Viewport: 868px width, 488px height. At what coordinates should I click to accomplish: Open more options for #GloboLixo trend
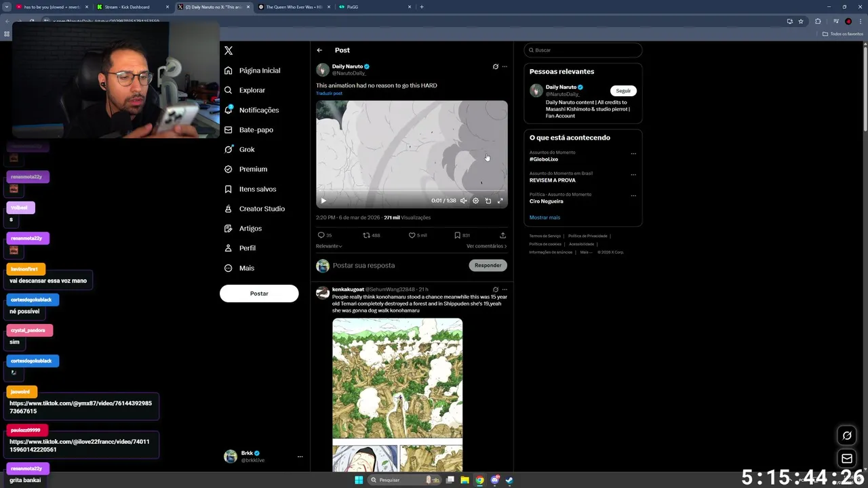click(x=633, y=153)
